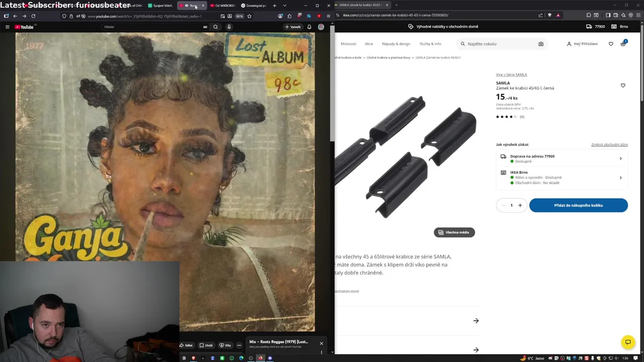
Task: Open Nápady & design menu
Action: [x=396, y=44]
